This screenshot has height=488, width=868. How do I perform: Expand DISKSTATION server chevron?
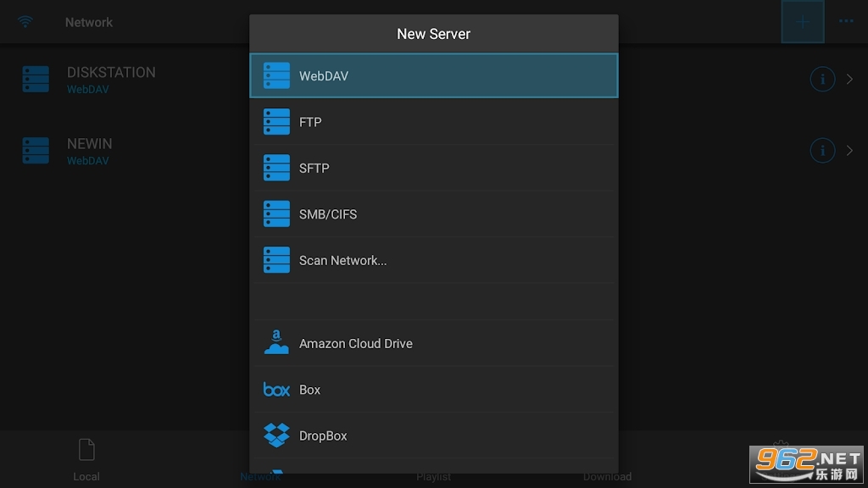click(850, 80)
